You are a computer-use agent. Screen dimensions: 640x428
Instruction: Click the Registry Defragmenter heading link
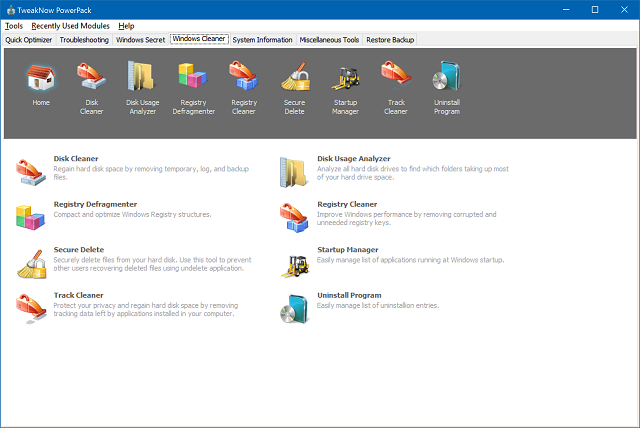point(95,204)
